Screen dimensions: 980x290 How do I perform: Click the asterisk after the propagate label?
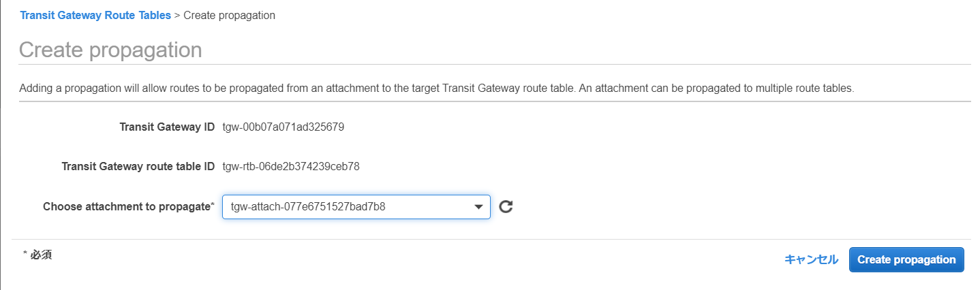coord(213,205)
